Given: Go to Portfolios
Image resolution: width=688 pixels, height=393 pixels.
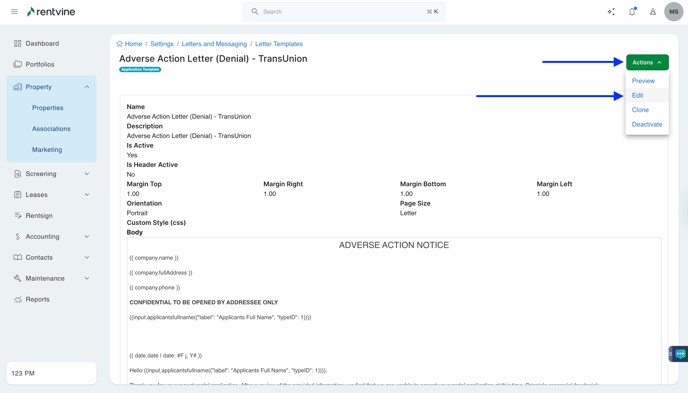Looking at the screenshot, I should tap(40, 64).
